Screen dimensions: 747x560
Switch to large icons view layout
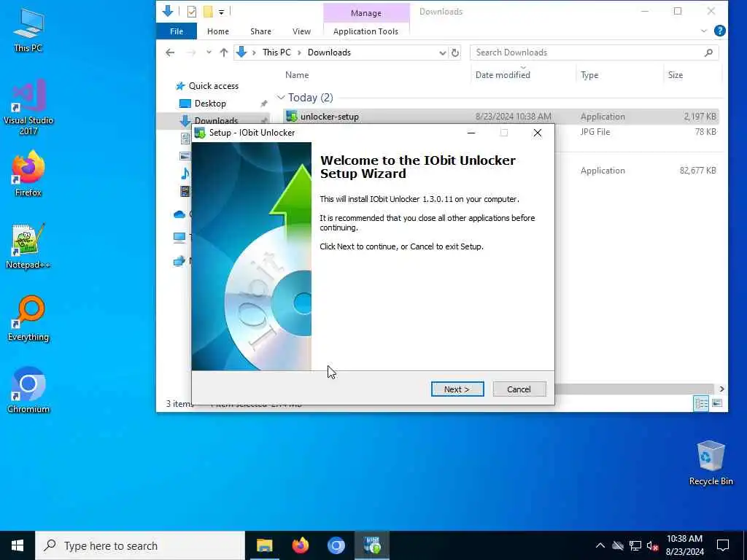716,403
